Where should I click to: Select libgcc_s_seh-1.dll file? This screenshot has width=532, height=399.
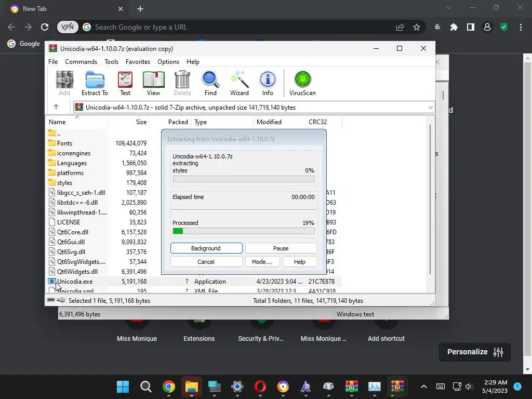(x=81, y=192)
